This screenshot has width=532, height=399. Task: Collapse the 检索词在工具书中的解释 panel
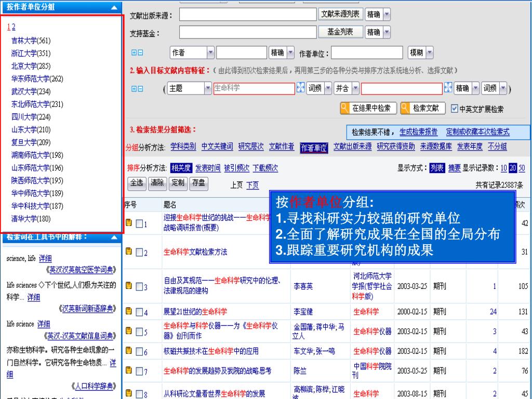[x=114, y=237]
